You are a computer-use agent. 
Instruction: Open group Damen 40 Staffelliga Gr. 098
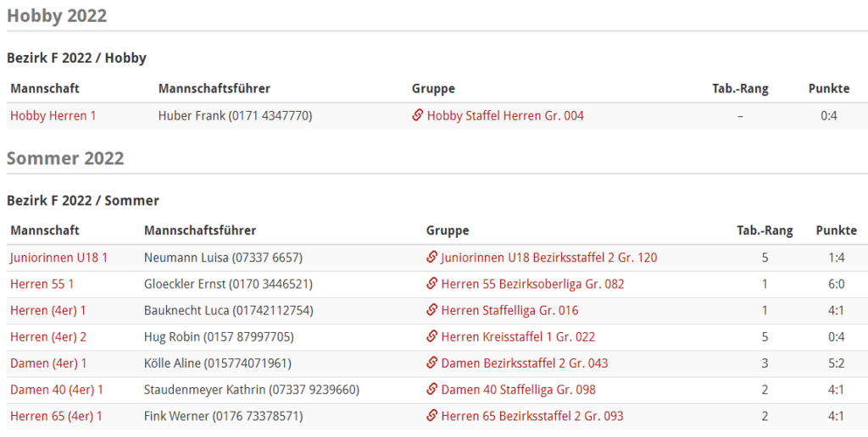(x=518, y=390)
